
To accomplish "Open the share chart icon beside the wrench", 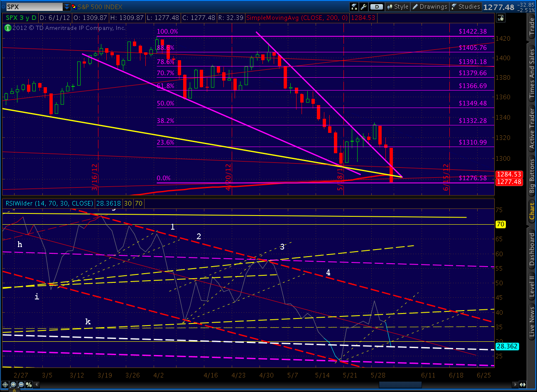I will click(354, 7).
